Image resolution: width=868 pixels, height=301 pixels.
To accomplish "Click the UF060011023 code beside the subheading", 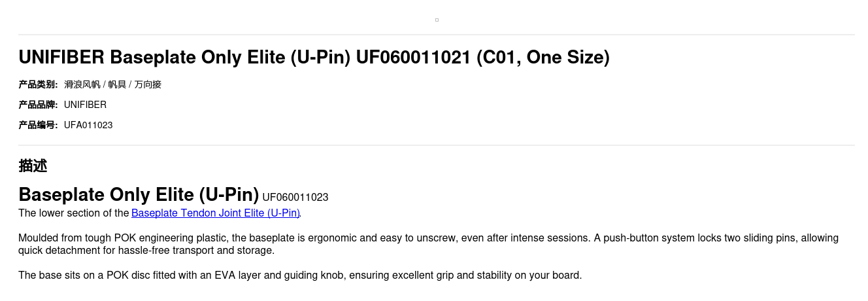I will click(295, 198).
